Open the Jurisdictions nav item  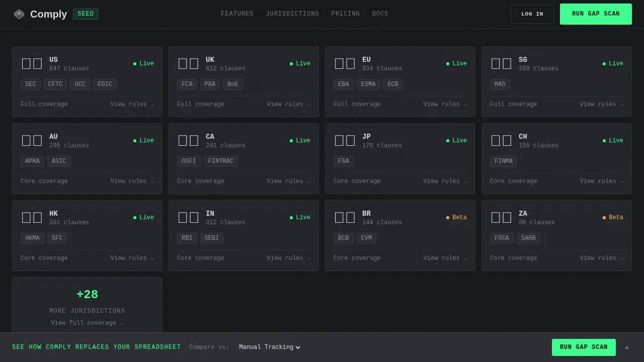coord(292,14)
